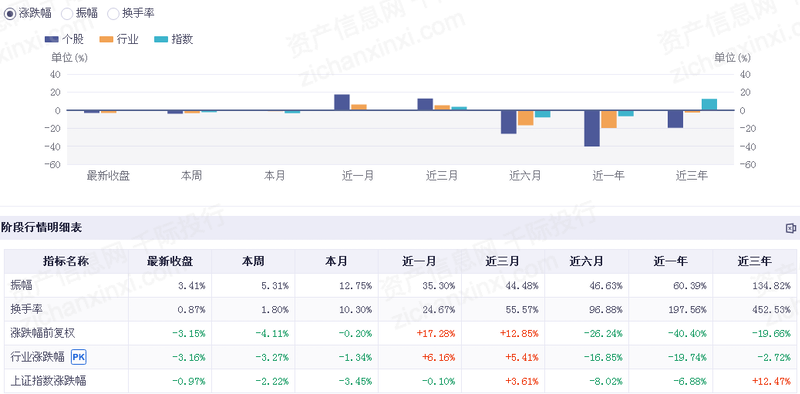
Task: Click the 本周 table column header
Action: point(253,261)
